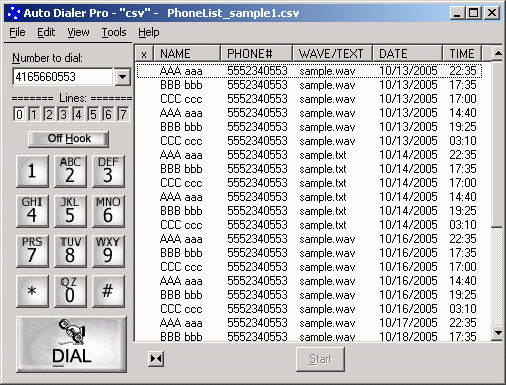Expand the Number to dial dropdown
This screenshot has width=506, height=385.
point(123,77)
